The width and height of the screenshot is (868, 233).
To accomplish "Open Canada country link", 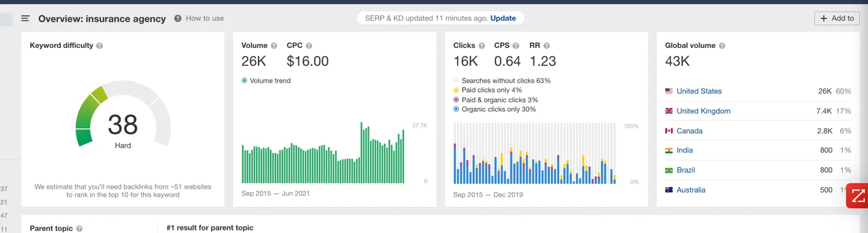I will (x=690, y=131).
